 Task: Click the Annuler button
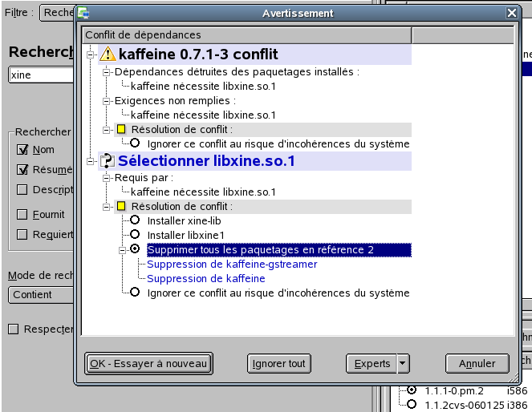click(x=477, y=364)
